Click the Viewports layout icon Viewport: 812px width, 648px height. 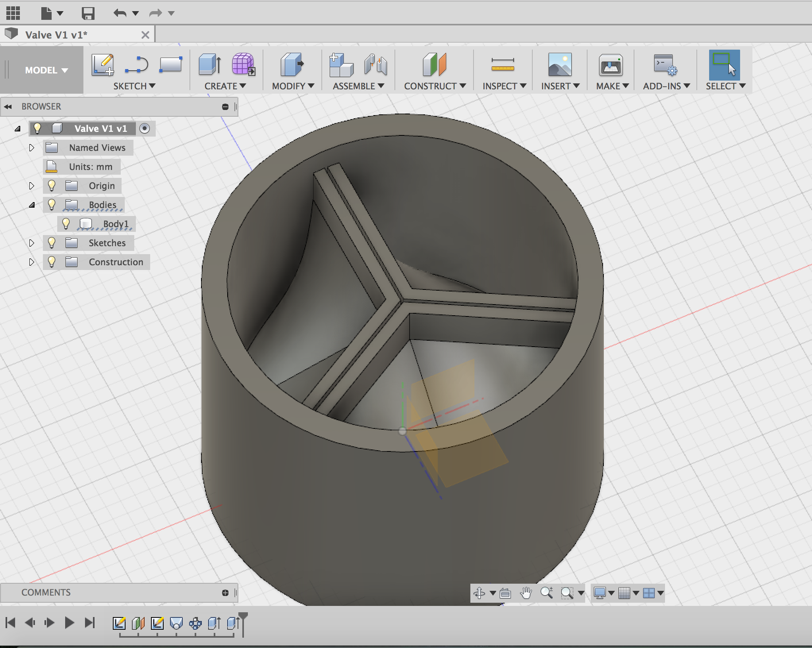click(649, 593)
